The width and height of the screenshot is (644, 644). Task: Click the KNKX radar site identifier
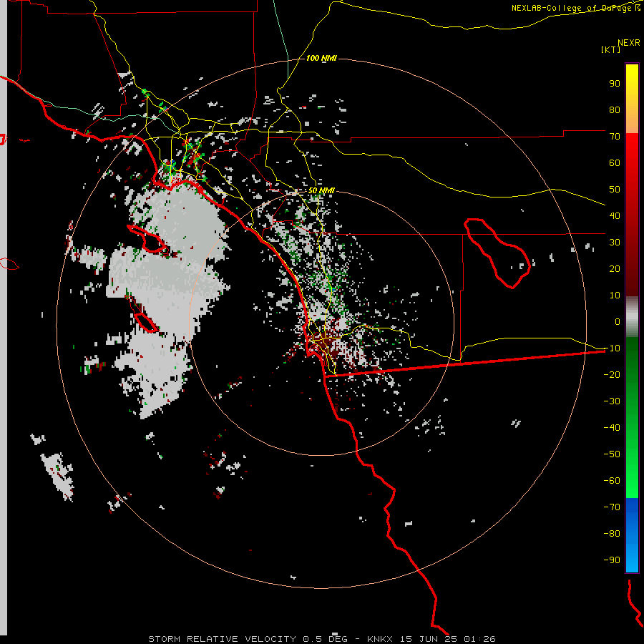pos(380,639)
